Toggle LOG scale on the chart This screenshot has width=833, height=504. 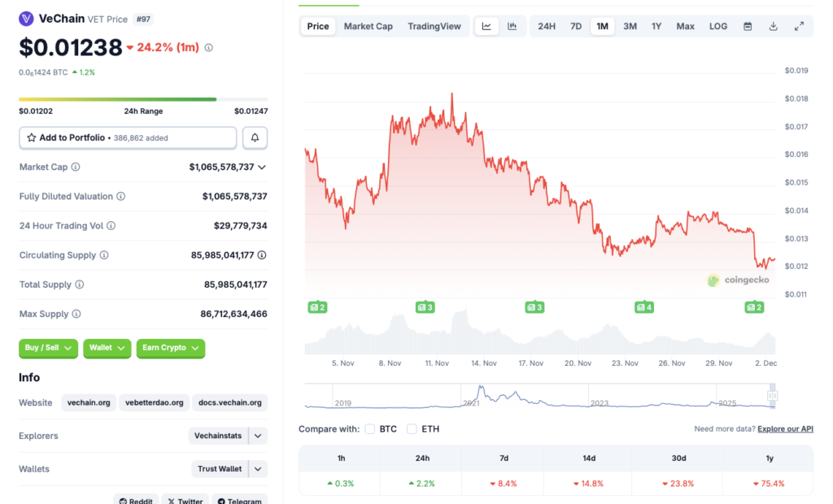click(717, 25)
